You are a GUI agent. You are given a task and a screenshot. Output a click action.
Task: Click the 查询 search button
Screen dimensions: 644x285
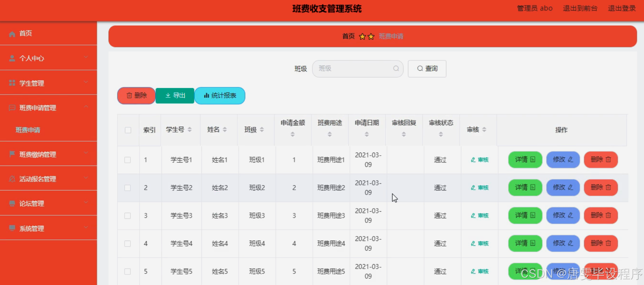427,69
